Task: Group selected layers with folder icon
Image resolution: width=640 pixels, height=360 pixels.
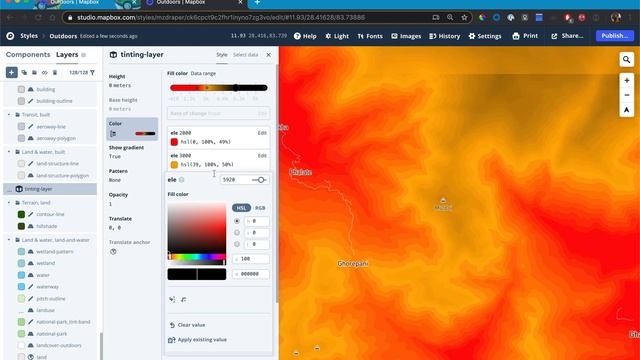Action: tap(34, 72)
